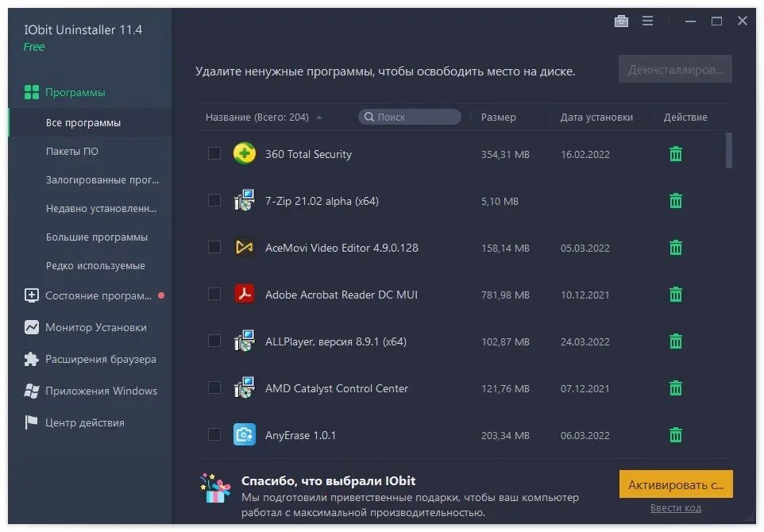Click the trash icon for 7-Zip 21.02 alpha
The image size is (764, 532).
[676, 201]
